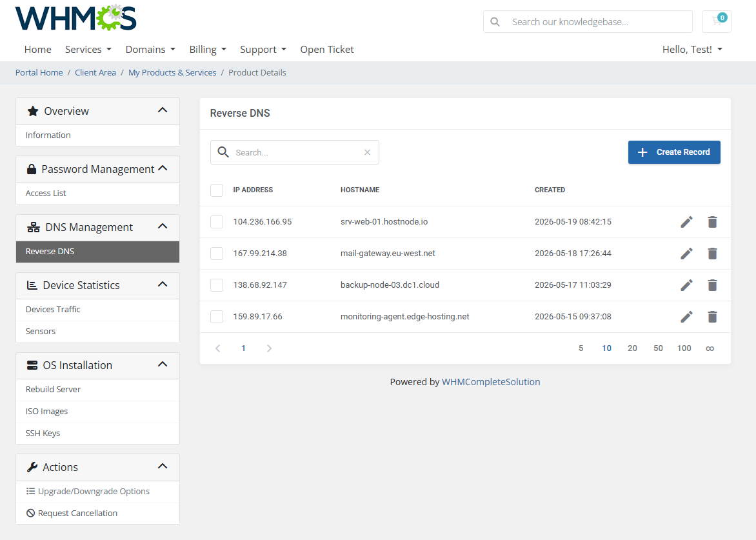Open Upgrade/Downgrade Options
756x540 pixels.
tap(98, 492)
